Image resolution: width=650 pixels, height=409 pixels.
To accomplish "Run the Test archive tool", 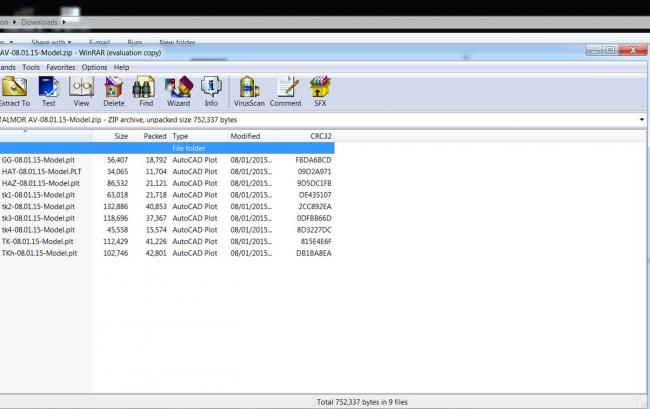I will pyautogui.click(x=48, y=90).
